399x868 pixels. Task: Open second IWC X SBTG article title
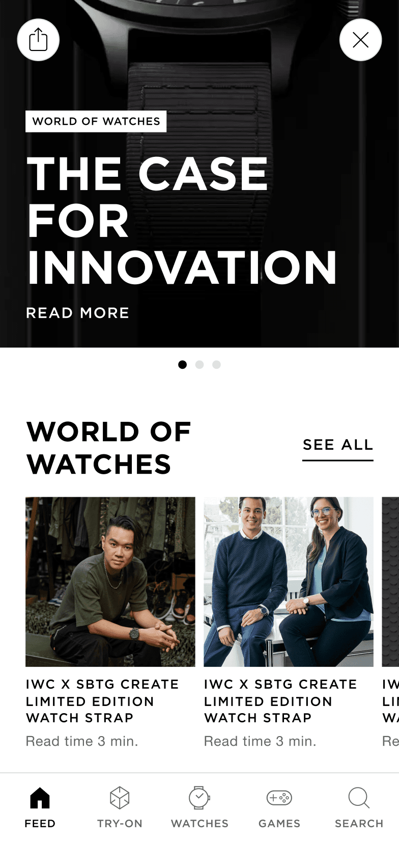(x=280, y=701)
